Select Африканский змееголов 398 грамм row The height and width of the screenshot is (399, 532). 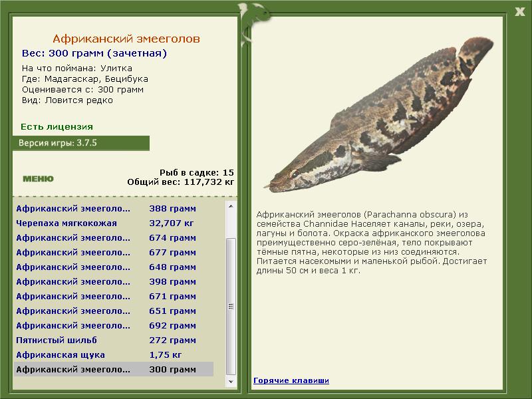tap(114, 281)
